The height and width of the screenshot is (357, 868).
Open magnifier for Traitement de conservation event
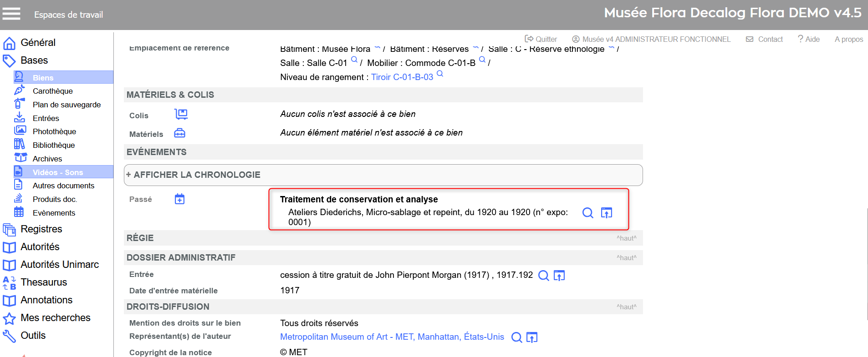click(x=587, y=213)
